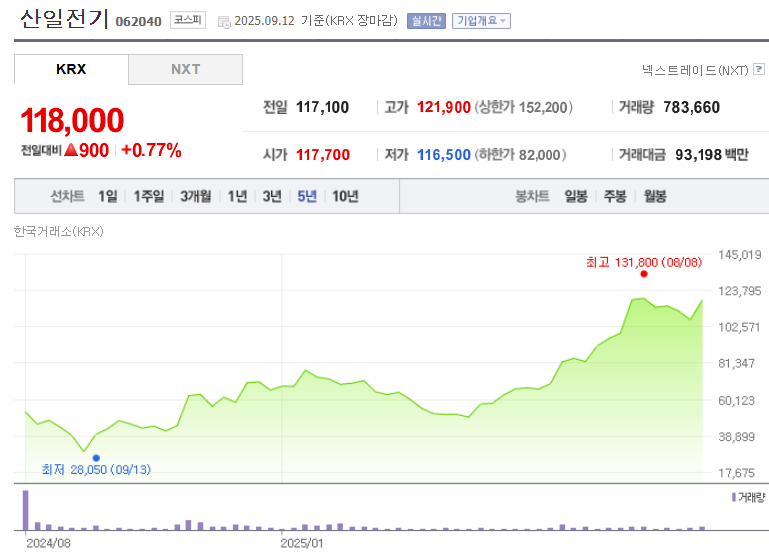
Task: Click the 145,019 y-axis label
Action: (740, 254)
